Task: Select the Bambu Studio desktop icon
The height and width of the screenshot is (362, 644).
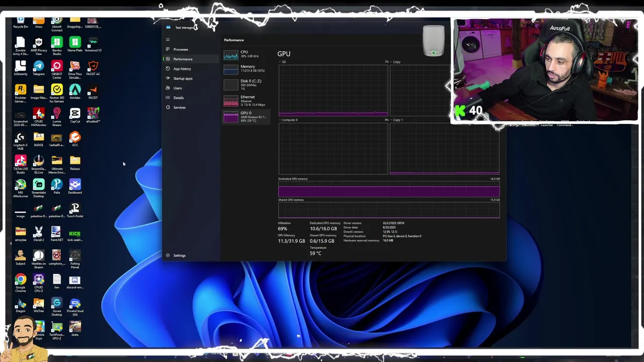Action: click(x=57, y=46)
